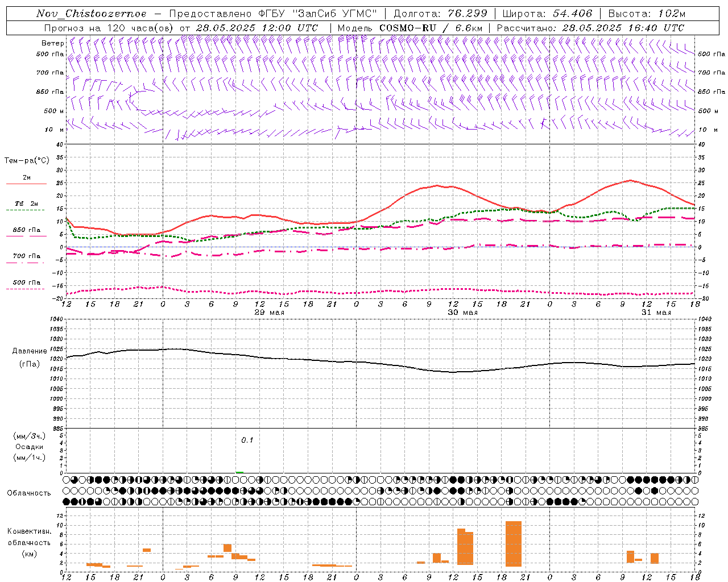Click the station name Nov_Chistoozernoe in the header
The image size is (728, 582).
tap(92, 14)
